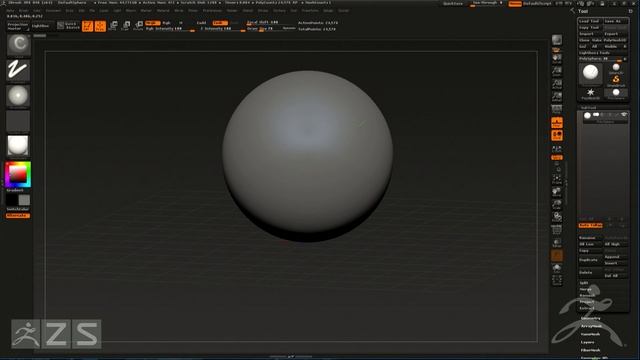This screenshot has height=360, width=640.
Task: Click the Append subtool button
Action: coord(616,257)
